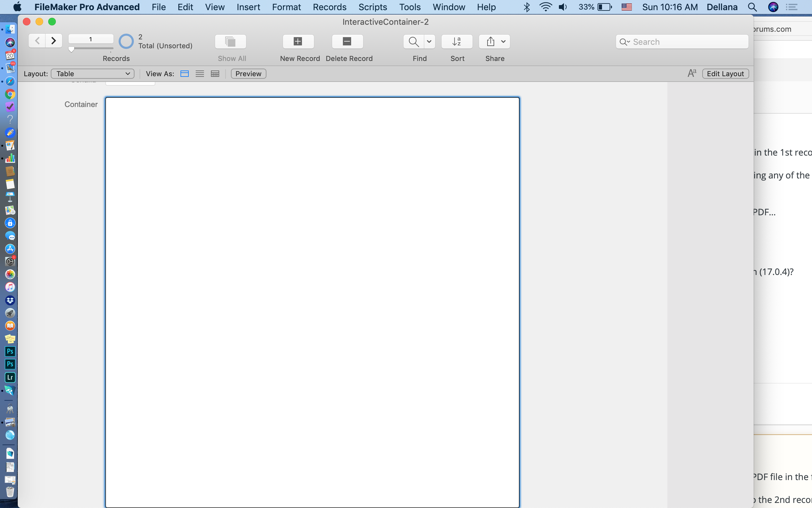Open iTunes from the Dock

(10, 287)
